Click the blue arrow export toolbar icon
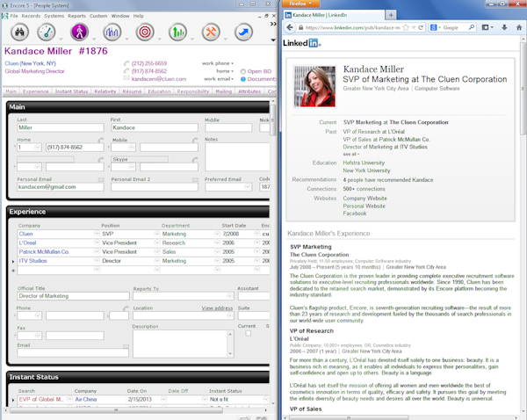527x420 pixels. click(243, 32)
